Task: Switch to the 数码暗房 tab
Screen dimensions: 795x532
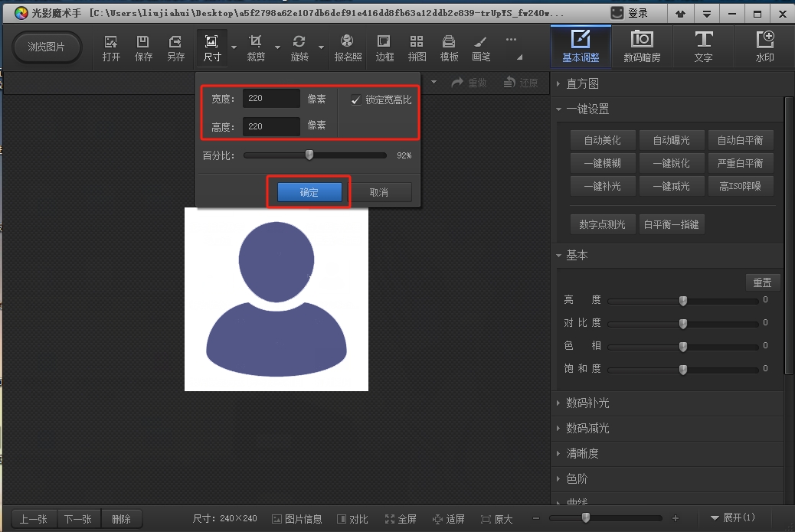Action: (642, 47)
